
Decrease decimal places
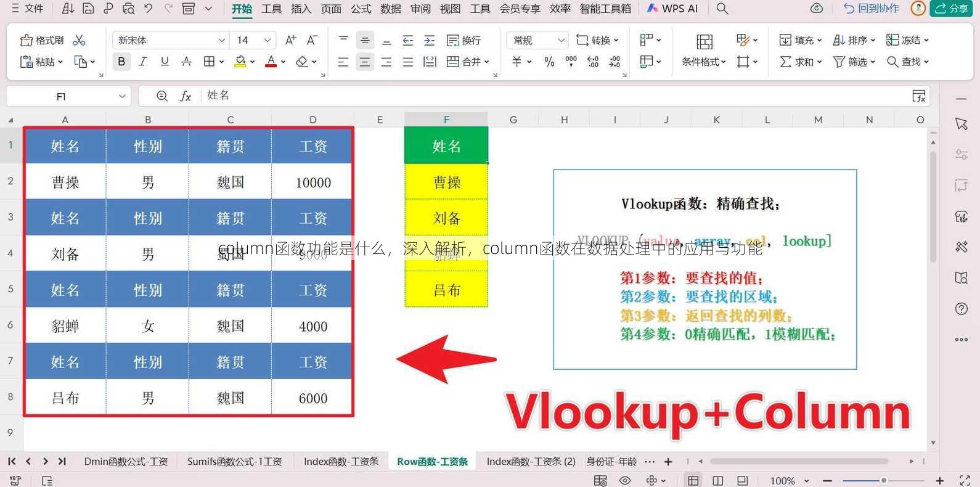pyautogui.click(x=615, y=62)
